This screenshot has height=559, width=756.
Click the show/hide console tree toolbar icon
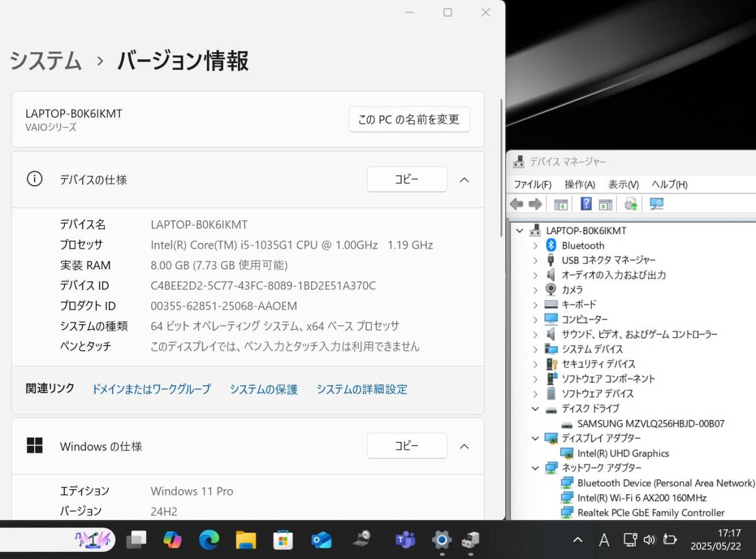click(561, 204)
